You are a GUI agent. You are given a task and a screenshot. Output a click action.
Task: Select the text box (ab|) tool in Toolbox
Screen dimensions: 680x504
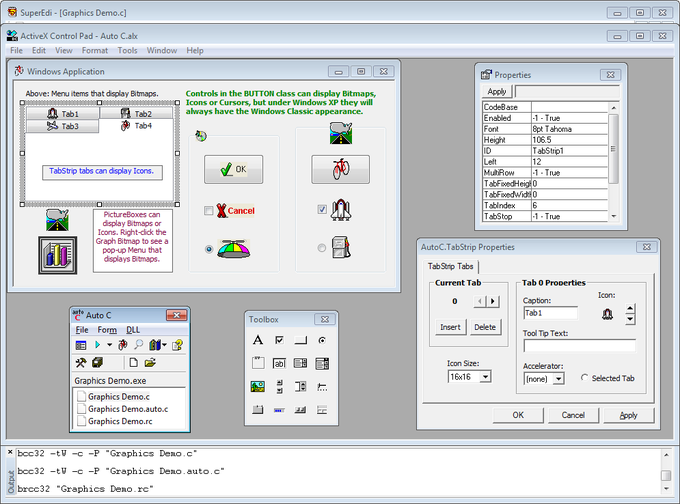tap(279, 363)
